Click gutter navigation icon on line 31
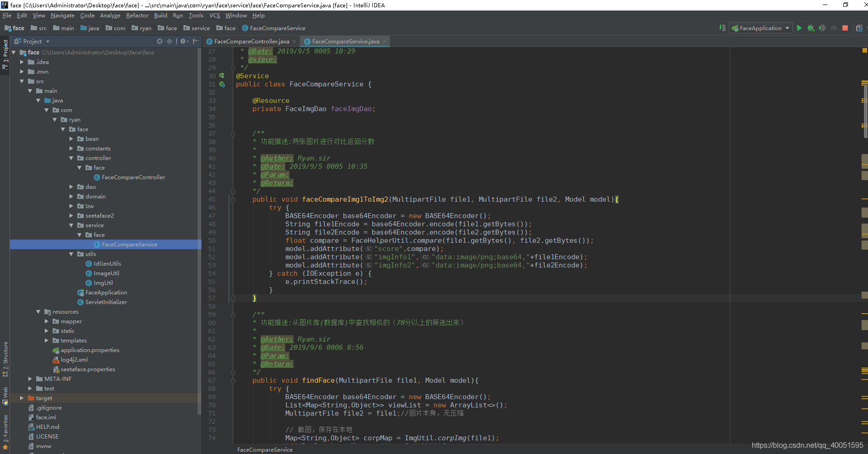Viewport: 868px width, 454px height. pyautogui.click(x=222, y=84)
